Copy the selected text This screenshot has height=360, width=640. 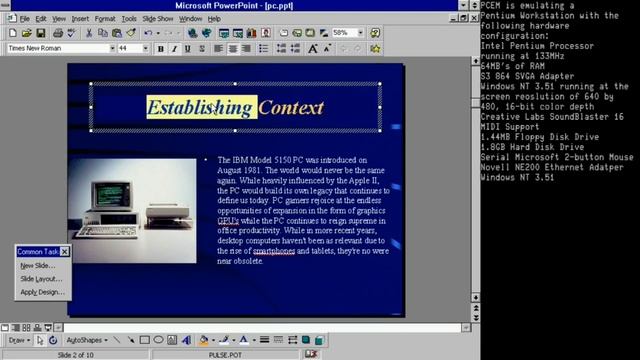tap(102, 33)
